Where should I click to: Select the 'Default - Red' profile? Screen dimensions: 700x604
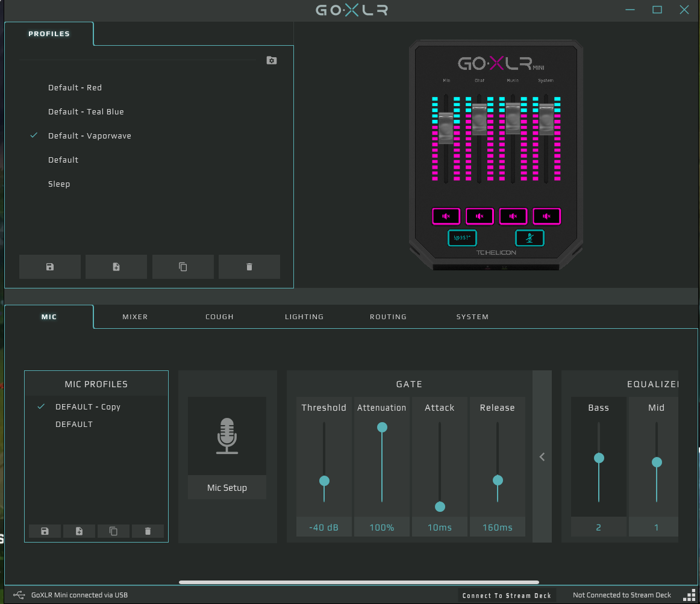(75, 87)
